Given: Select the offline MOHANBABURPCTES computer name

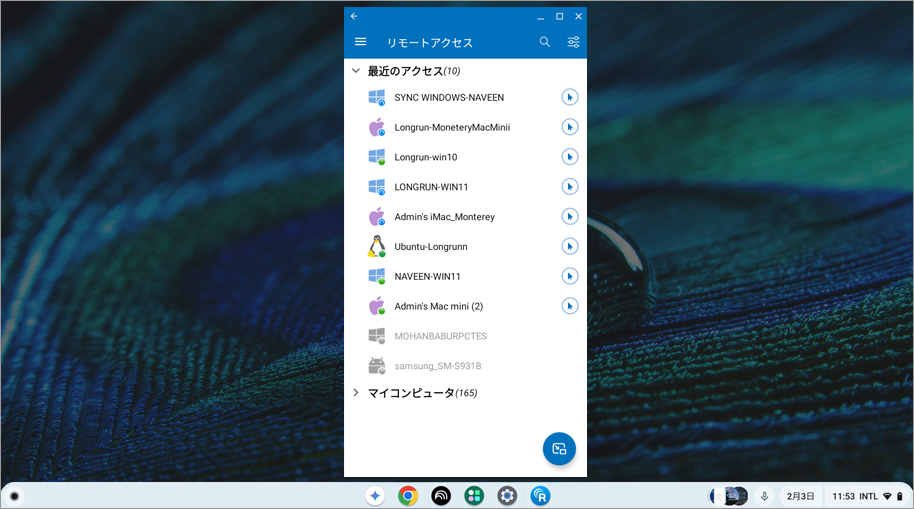Looking at the screenshot, I should 440,336.
